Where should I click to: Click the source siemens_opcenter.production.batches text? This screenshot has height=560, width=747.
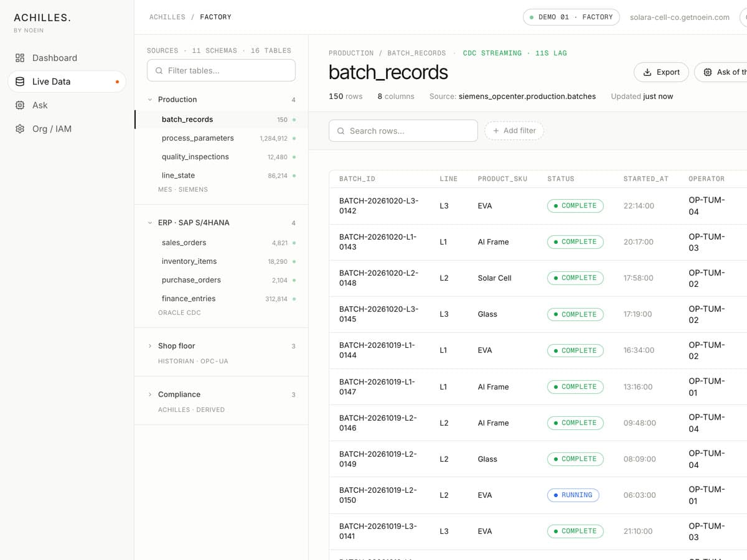point(527,96)
